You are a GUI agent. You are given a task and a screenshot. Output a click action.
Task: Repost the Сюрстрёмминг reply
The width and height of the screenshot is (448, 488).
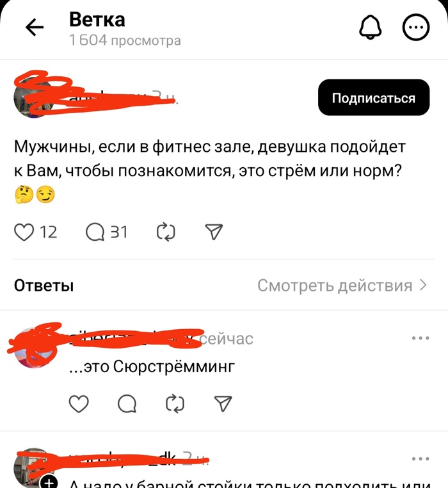pyautogui.click(x=175, y=403)
